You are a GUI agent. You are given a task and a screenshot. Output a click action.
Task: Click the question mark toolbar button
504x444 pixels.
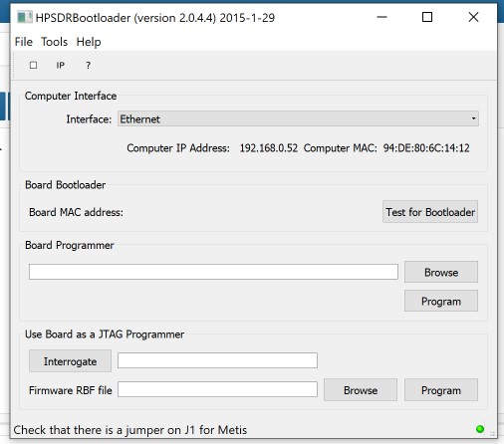click(88, 66)
